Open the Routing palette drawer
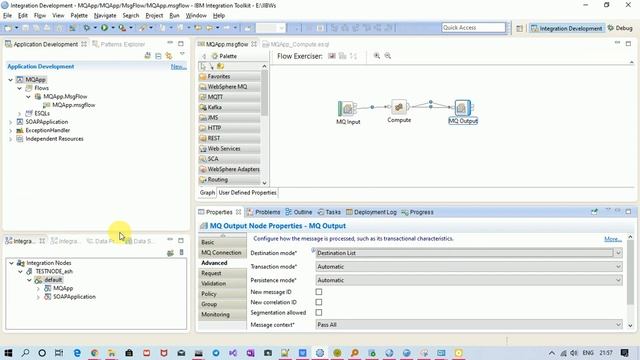640x360 pixels. 229,180
